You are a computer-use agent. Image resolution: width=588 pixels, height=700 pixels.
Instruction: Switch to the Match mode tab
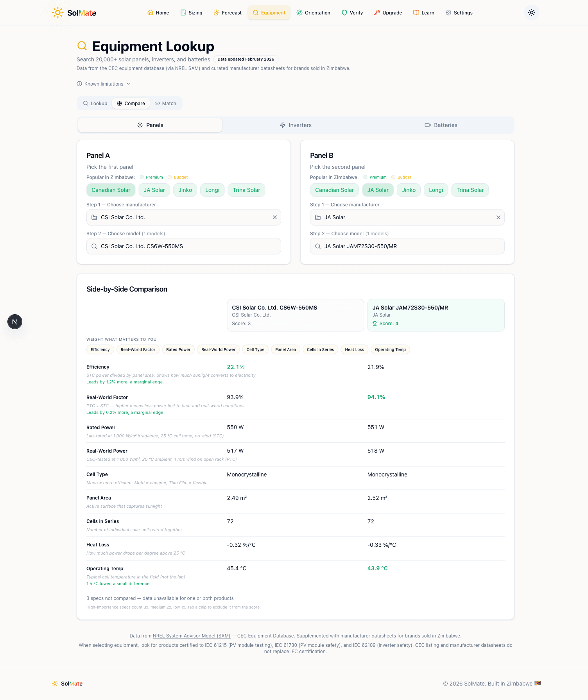(x=165, y=103)
